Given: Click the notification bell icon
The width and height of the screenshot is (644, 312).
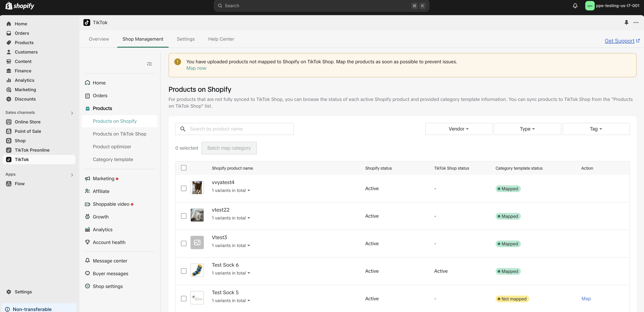Looking at the screenshot, I should pyautogui.click(x=575, y=6).
